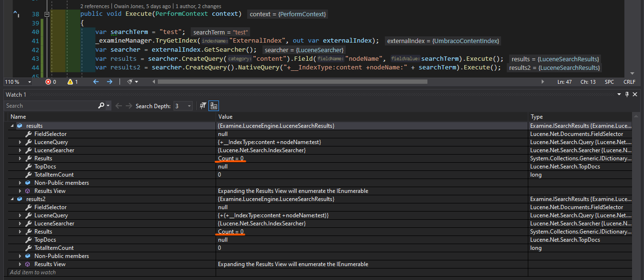Expand the Results property under results2
644x280 pixels.
click(x=20, y=232)
